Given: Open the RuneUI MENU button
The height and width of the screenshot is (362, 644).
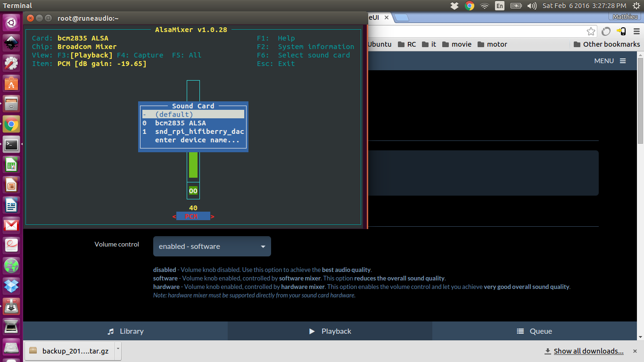Looking at the screenshot, I should point(610,61).
